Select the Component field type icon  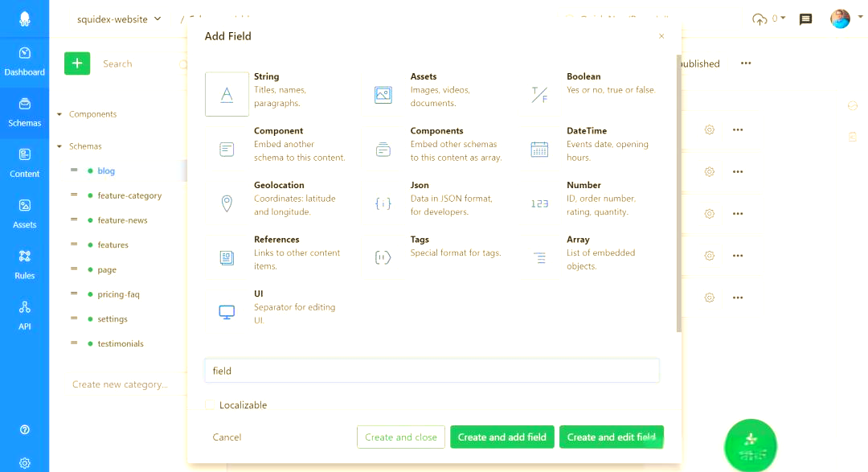[x=227, y=149]
